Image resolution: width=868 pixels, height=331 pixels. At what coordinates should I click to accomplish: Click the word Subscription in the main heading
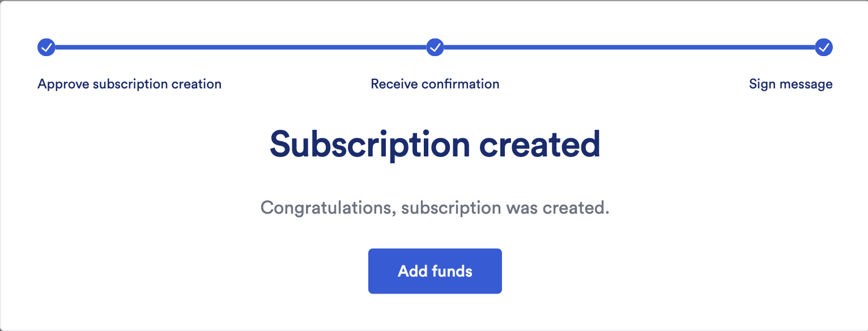370,145
